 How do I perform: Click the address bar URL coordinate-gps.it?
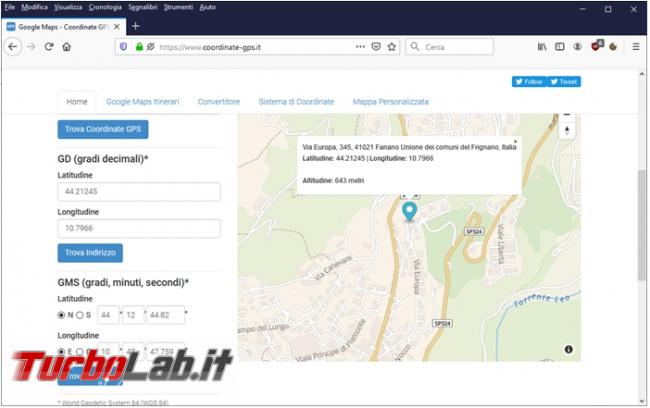click(210, 47)
